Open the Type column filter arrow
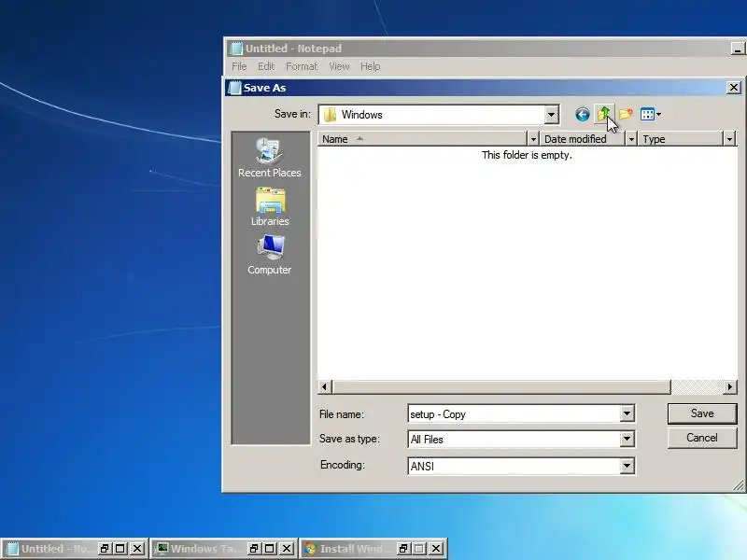The height and width of the screenshot is (560, 747). coord(729,139)
